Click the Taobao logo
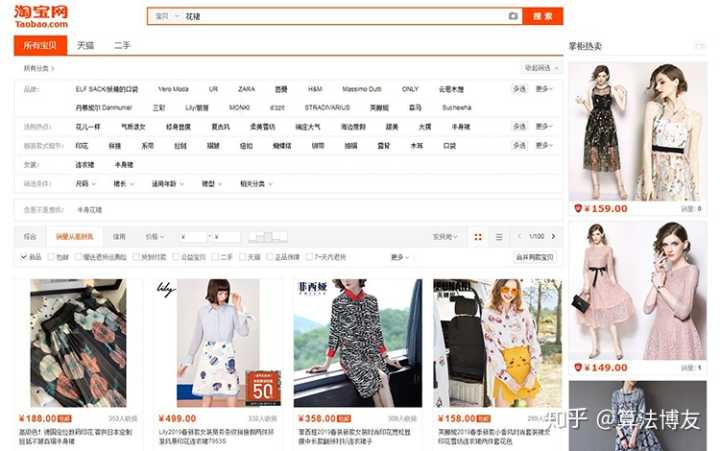This screenshot has height=451, width=720. pyautogui.click(x=41, y=16)
